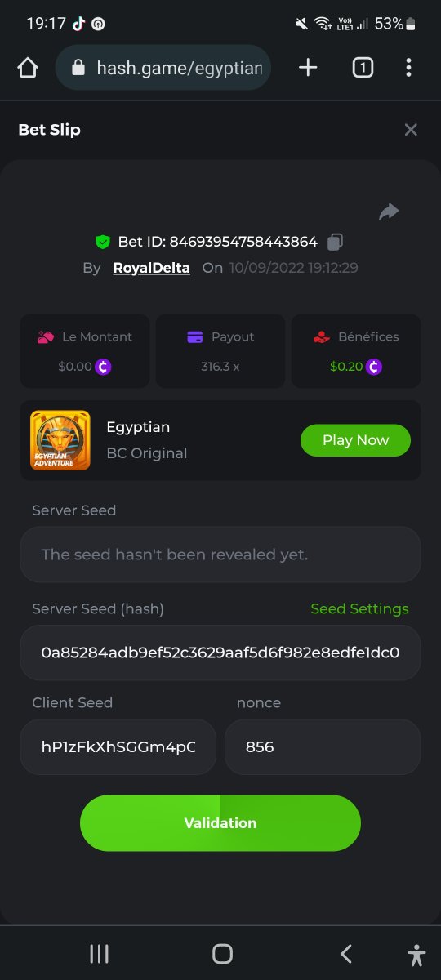441x980 pixels.
Task: Select the nonce field showing 856
Action: tap(323, 746)
